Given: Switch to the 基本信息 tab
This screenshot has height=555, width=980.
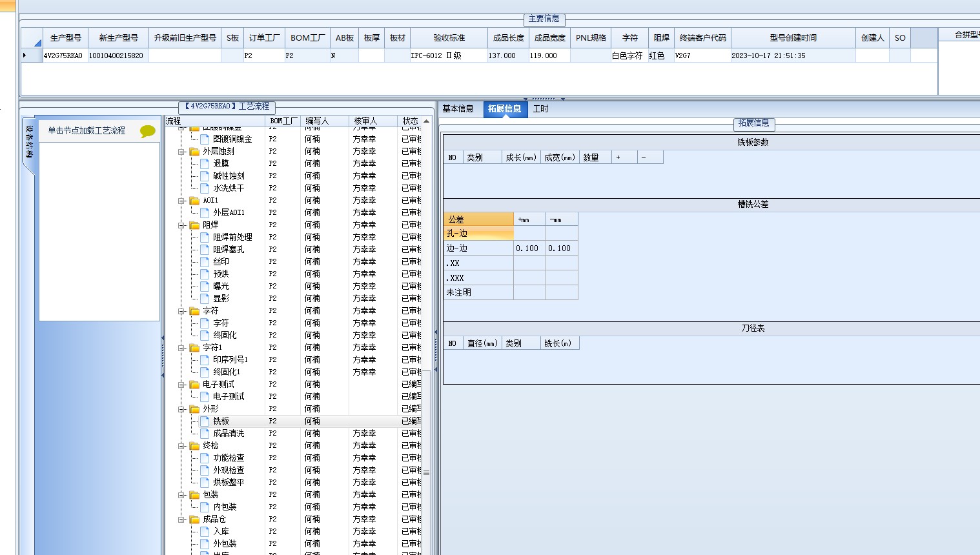Looking at the screenshot, I should [x=458, y=109].
